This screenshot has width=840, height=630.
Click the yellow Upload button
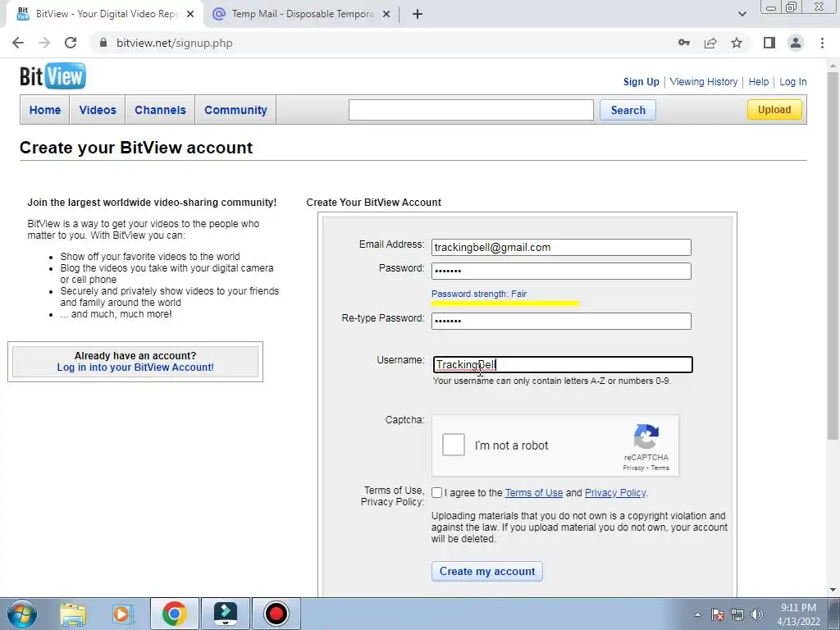tap(774, 110)
